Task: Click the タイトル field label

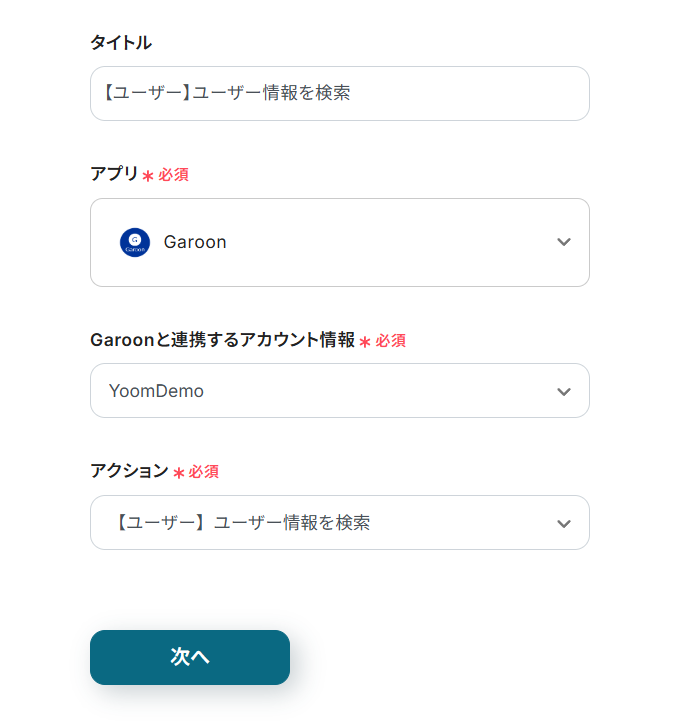Action: point(121,42)
